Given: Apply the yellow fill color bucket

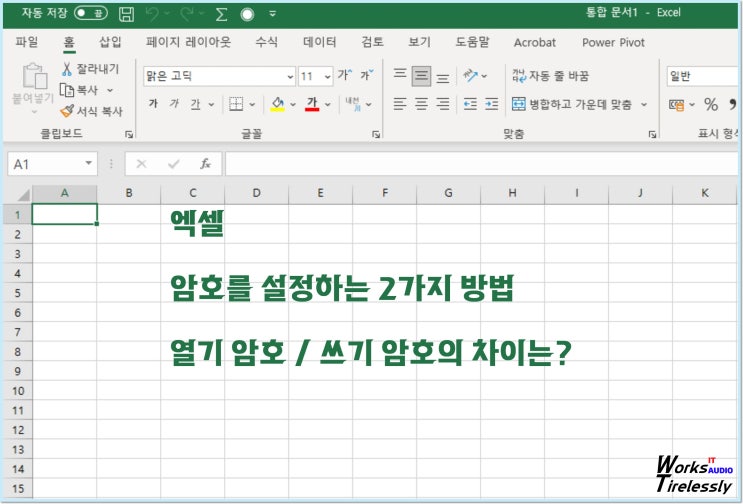Looking at the screenshot, I should click(278, 104).
